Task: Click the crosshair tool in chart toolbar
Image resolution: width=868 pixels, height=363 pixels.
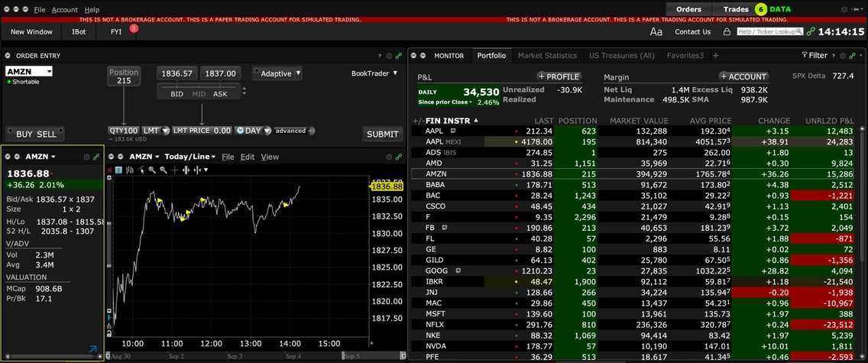Action: point(175,170)
